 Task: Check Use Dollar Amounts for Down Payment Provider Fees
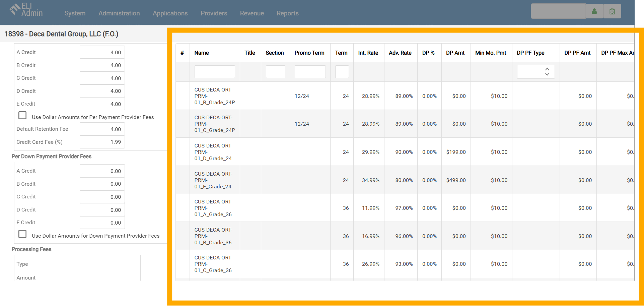pyautogui.click(x=22, y=234)
